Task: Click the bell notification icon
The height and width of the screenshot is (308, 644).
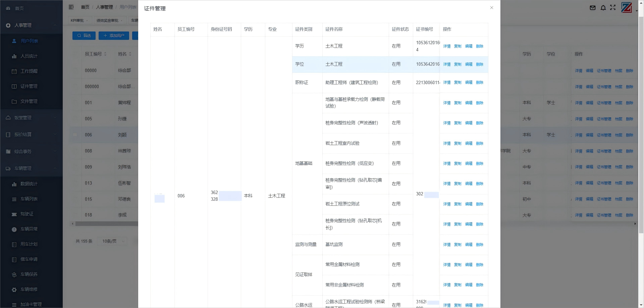Action: pos(603,8)
